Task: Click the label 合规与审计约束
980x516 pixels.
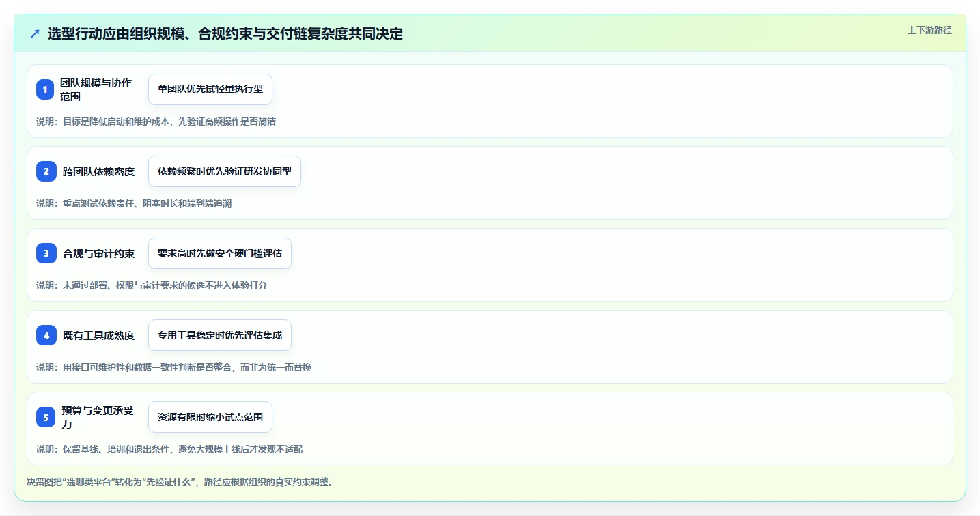Action: 99,253
